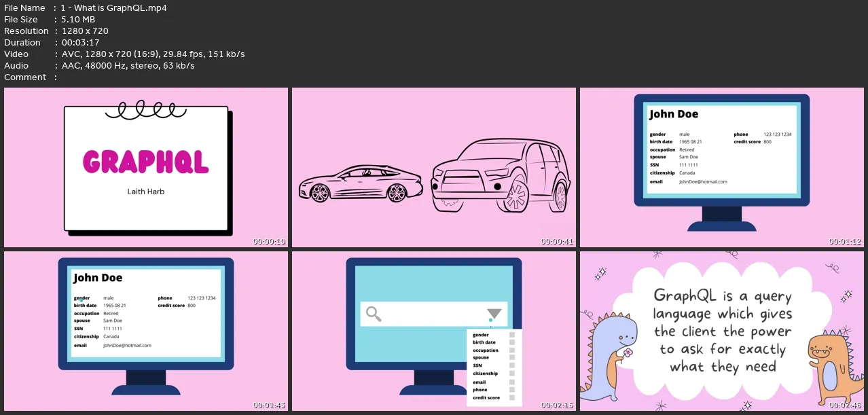Image resolution: width=868 pixels, height=415 pixels.
Task: Open the cars thumbnail at 00:00:41
Action: click(x=434, y=167)
